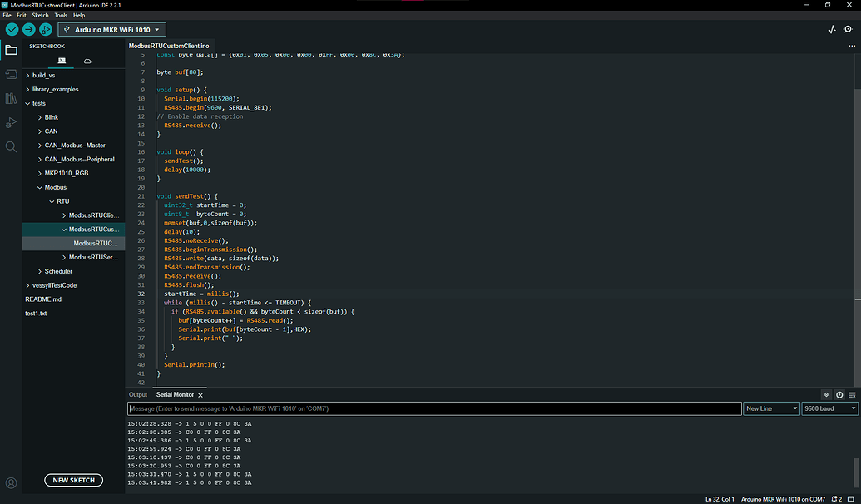
Task: Click the Upload arrow button
Action: 28,29
